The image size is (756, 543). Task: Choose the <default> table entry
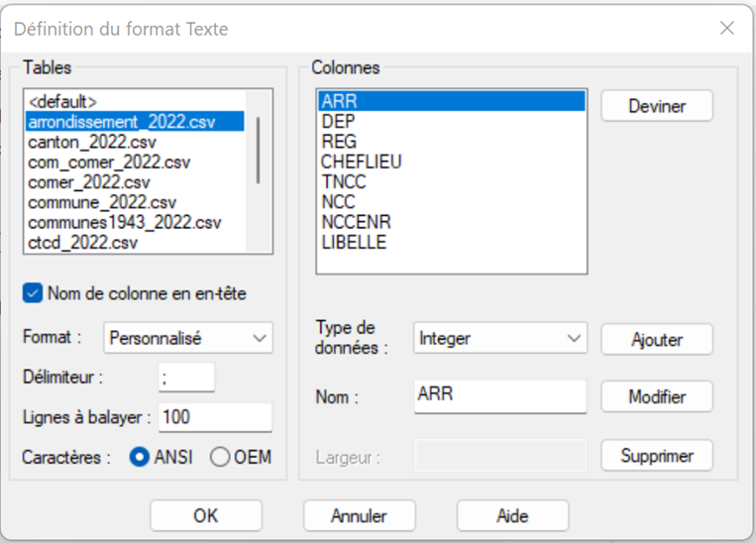click(61, 101)
